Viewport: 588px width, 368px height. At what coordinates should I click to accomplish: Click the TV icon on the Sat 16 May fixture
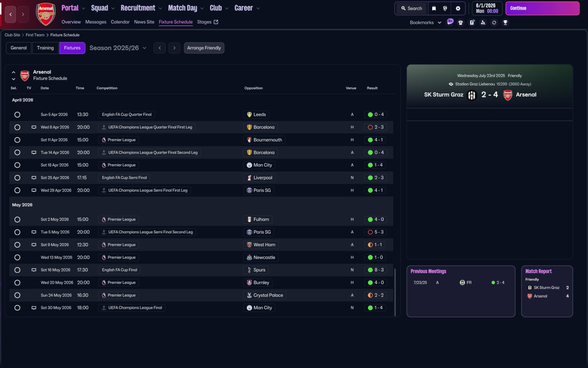(x=34, y=270)
